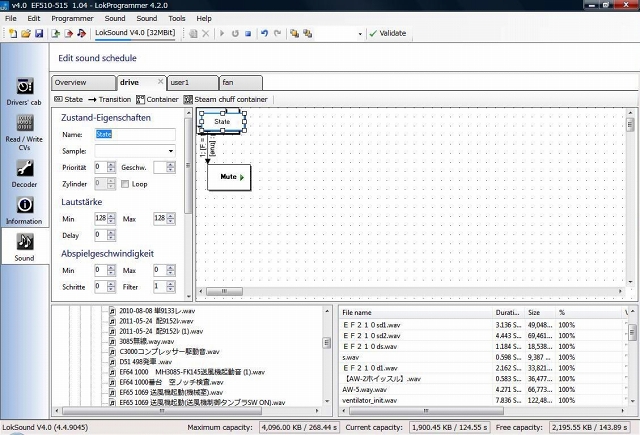Select s.wav row in file list
This screenshot has height=435, width=640.
[483, 357]
